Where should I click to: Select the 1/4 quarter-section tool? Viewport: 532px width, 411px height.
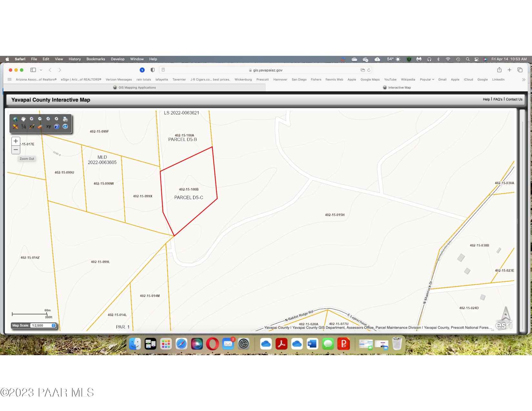(23, 126)
